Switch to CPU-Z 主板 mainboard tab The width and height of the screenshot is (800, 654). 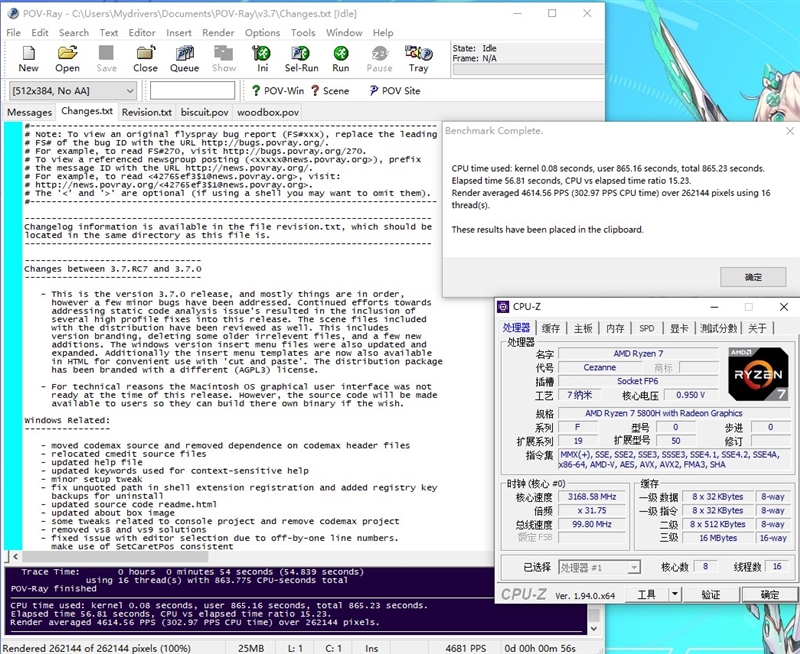coord(583,328)
